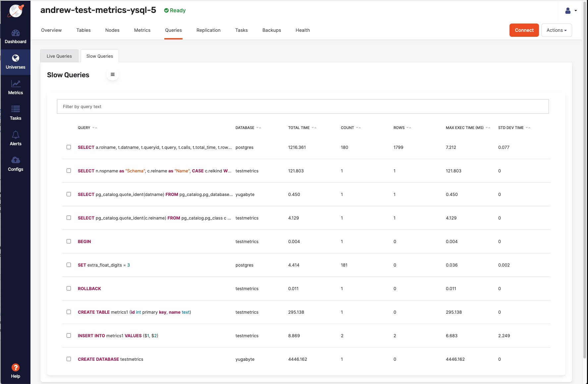Image resolution: width=588 pixels, height=384 pixels.
Task: Click std dev time value 2.249
Action: point(504,336)
